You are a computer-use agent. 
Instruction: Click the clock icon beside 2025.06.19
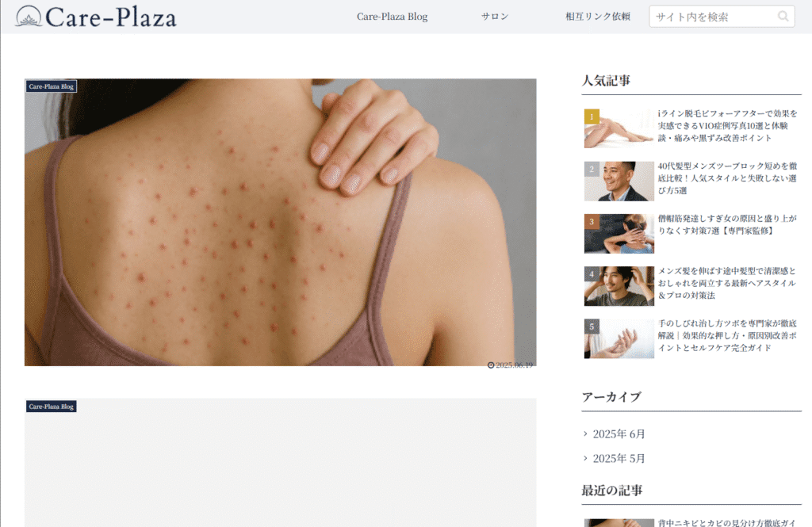click(x=490, y=365)
